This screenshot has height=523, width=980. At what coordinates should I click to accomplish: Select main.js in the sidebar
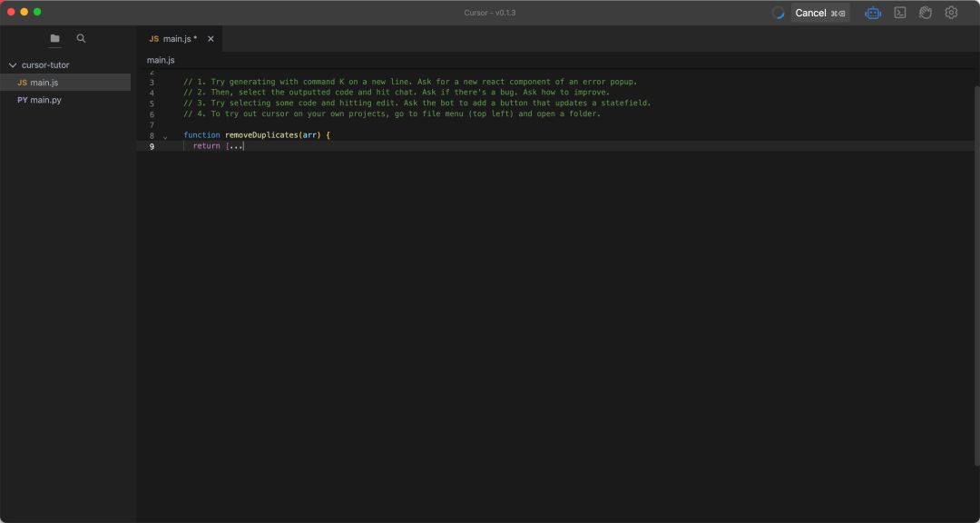(44, 83)
